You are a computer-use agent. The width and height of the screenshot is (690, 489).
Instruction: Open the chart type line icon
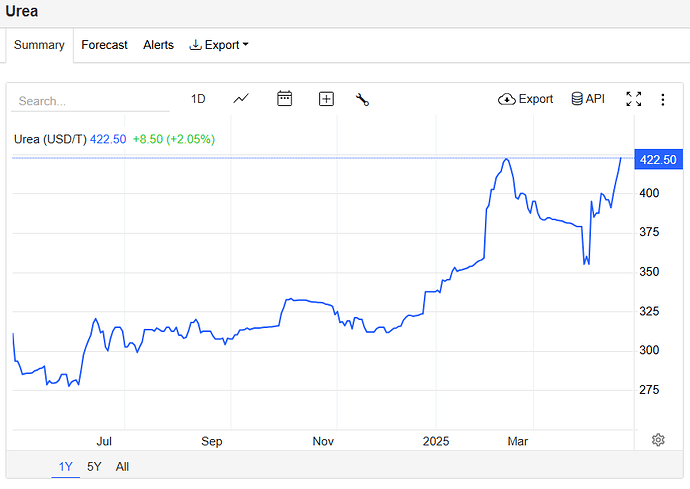tap(241, 99)
